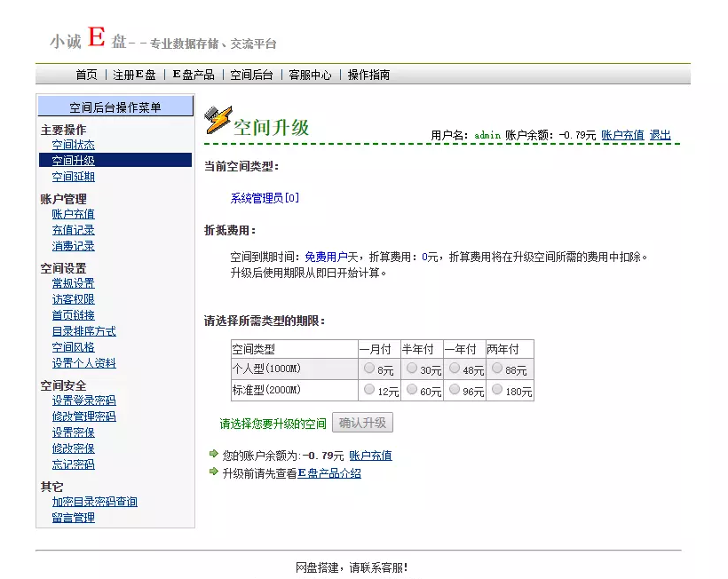The image size is (728, 579).
Task: Select the 8元 monthly plan for 个人型
Action: [x=368, y=369]
